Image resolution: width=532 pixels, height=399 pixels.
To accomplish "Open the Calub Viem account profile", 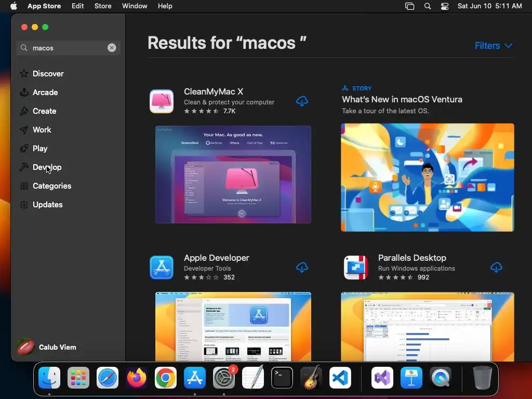I will point(47,347).
